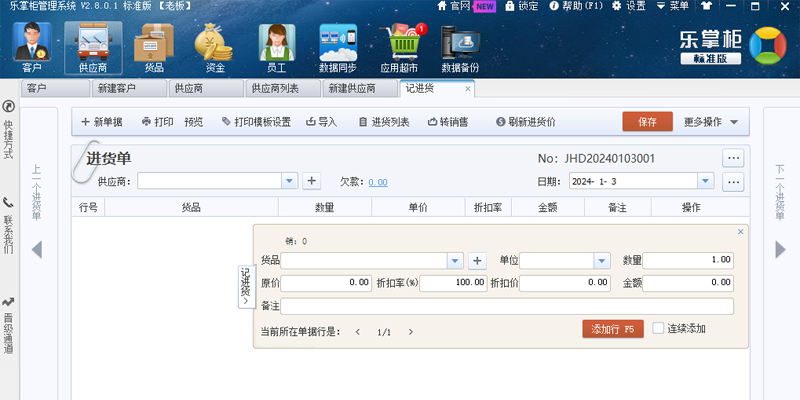Open 联系我们 contact us sidebar item

[9, 226]
